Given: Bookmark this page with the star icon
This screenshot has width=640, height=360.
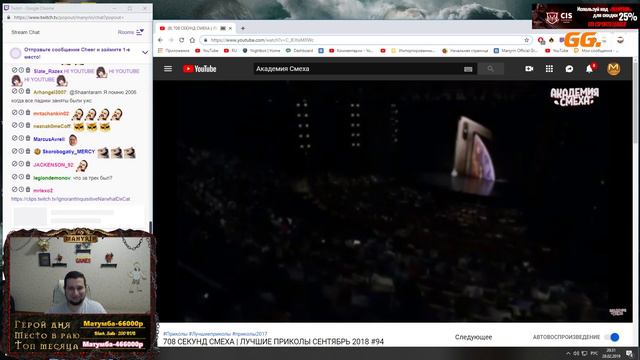Looking at the screenshot, I should coord(526,40).
